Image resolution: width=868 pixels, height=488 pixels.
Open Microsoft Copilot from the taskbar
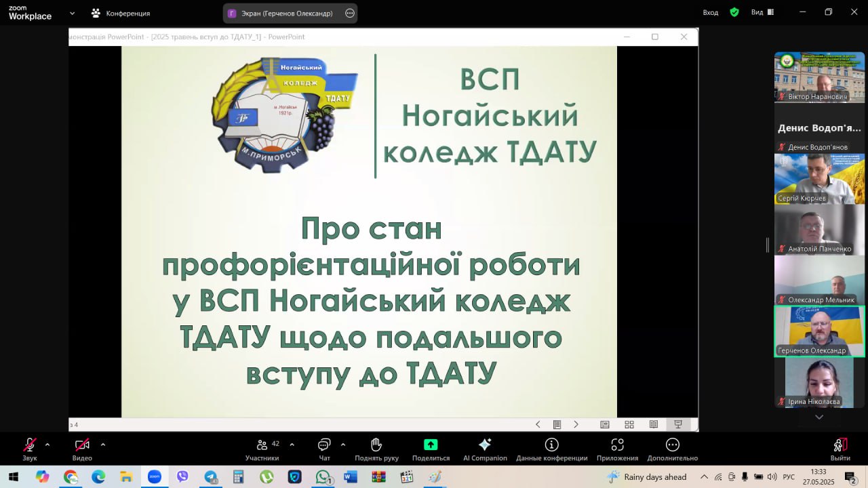pos(43,476)
